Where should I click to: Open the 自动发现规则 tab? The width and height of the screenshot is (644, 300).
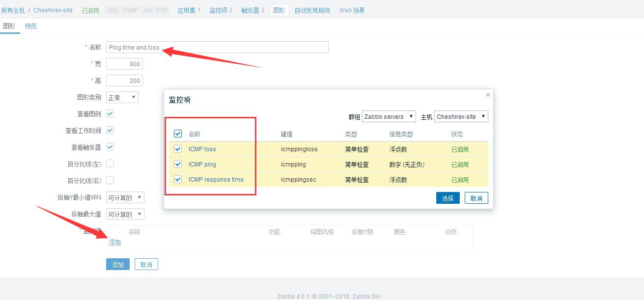[x=312, y=10]
